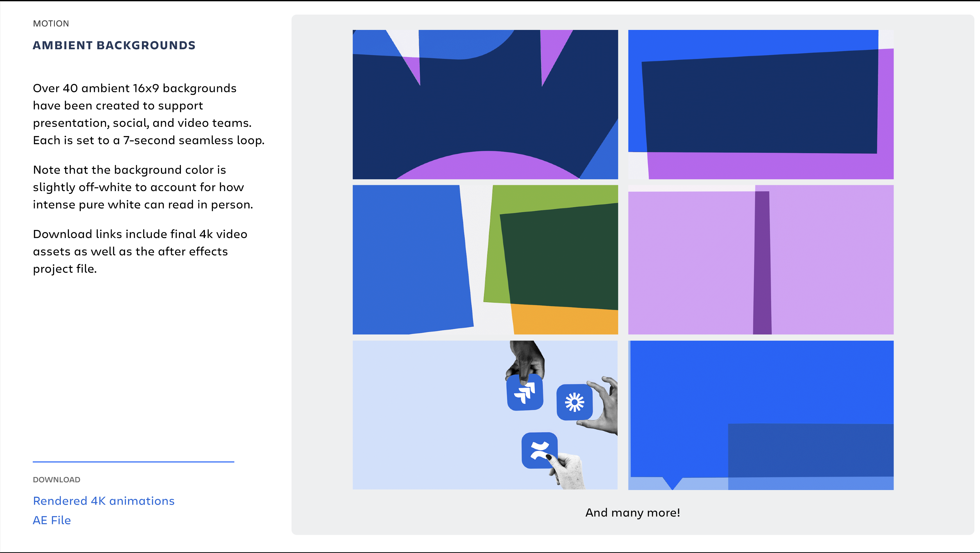980x553 pixels.
Task: Click the MOTION section label
Action: 51,24
